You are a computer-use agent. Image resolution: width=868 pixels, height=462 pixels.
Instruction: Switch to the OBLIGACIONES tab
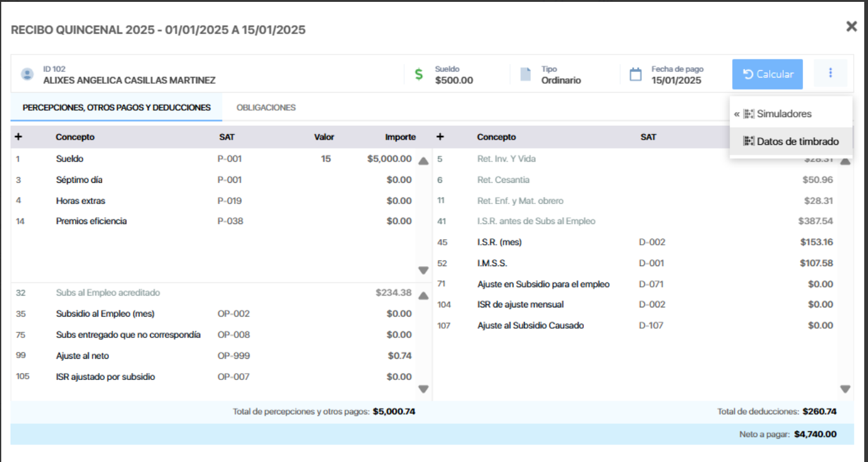(x=266, y=108)
